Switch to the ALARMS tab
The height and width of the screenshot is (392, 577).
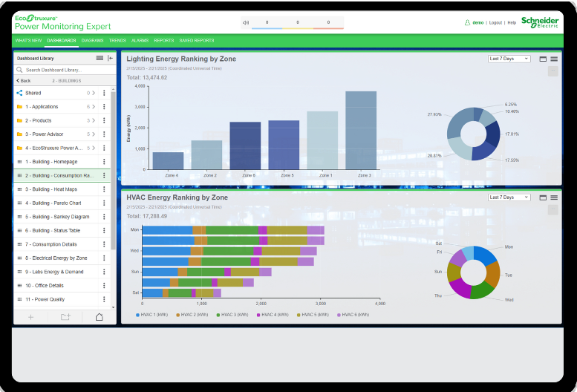pos(140,40)
